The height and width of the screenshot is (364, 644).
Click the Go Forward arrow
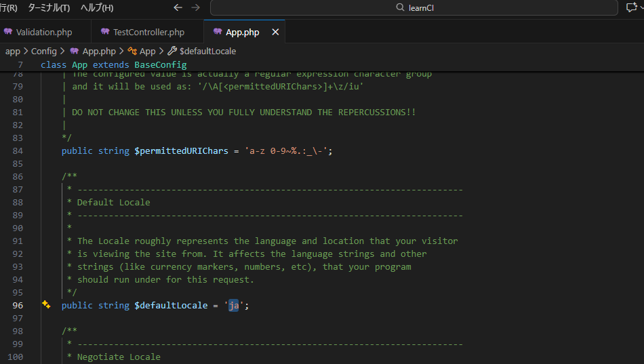click(x=196, y=7)
